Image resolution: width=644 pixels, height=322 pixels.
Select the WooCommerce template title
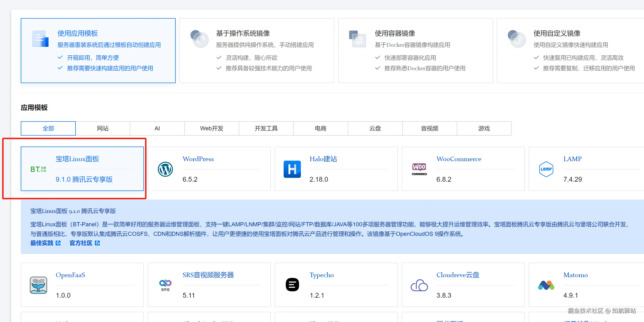pyautogui.click(x=459, y=159)
